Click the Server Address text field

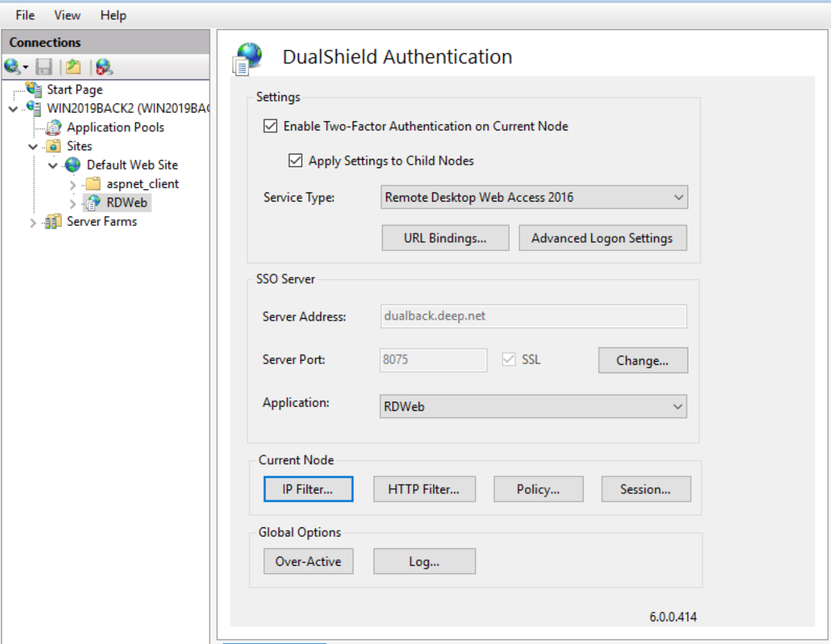click(x=533, y=316)
